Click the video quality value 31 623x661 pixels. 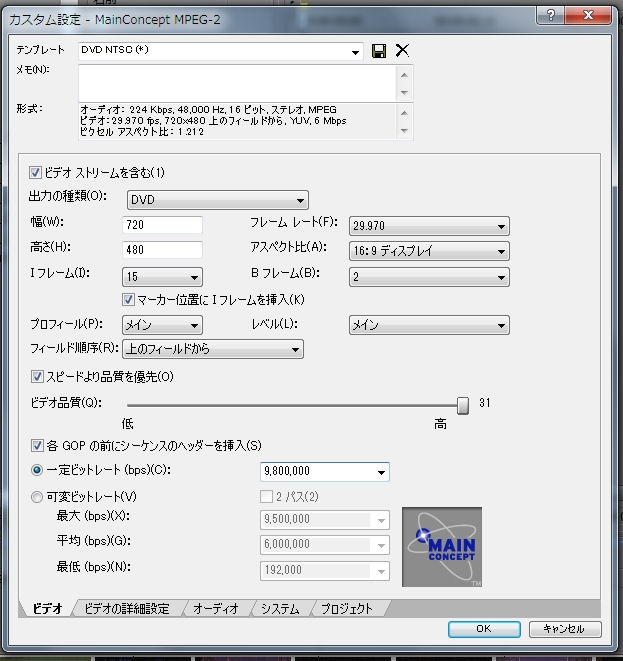[x=485, y=403]
